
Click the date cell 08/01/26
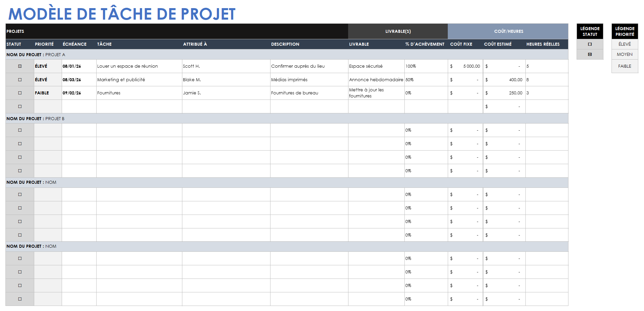click(x=79, y=66)
